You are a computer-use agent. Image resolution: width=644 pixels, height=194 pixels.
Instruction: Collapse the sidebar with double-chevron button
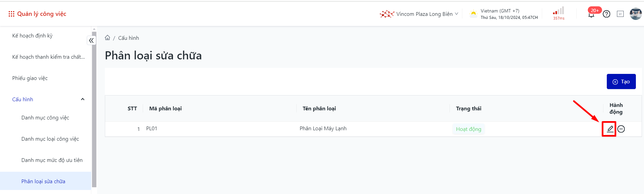[x=91, y=40]
